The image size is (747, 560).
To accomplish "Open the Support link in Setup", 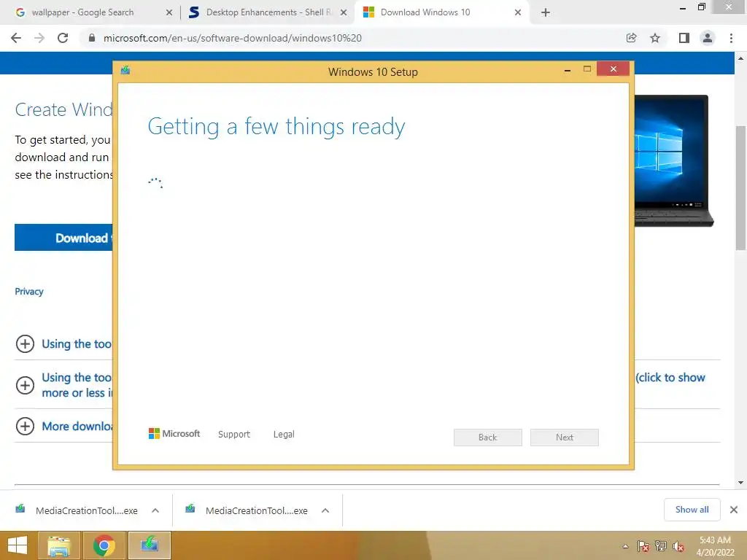I will pos(234,435).
